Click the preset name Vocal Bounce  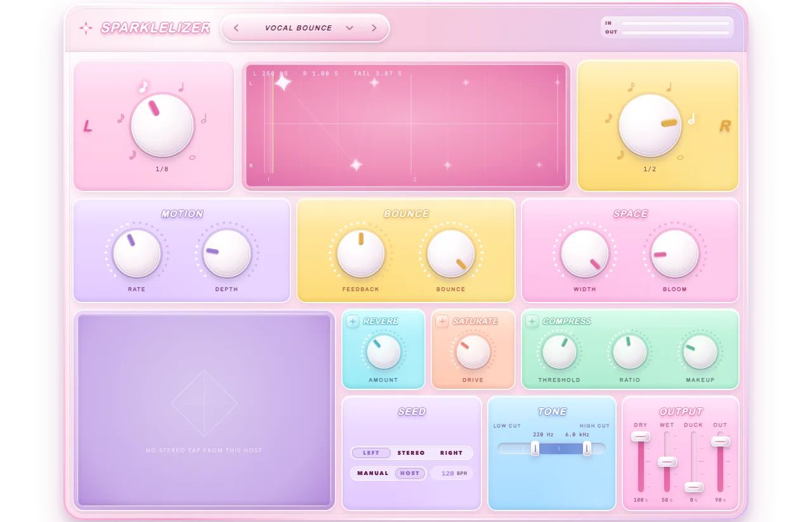tap(298, 28)
